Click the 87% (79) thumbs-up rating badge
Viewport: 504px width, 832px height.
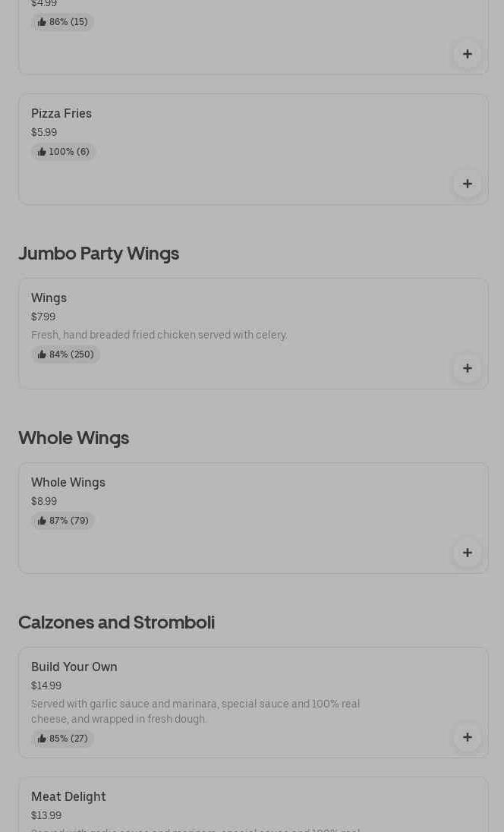pyautogui.click(x=63, y=521)
